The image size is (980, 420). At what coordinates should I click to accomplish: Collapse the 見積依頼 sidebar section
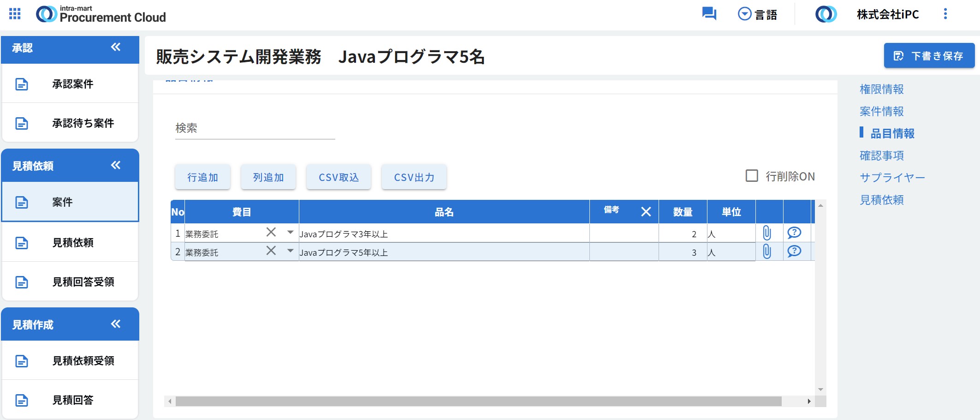[x=116, y=165]
